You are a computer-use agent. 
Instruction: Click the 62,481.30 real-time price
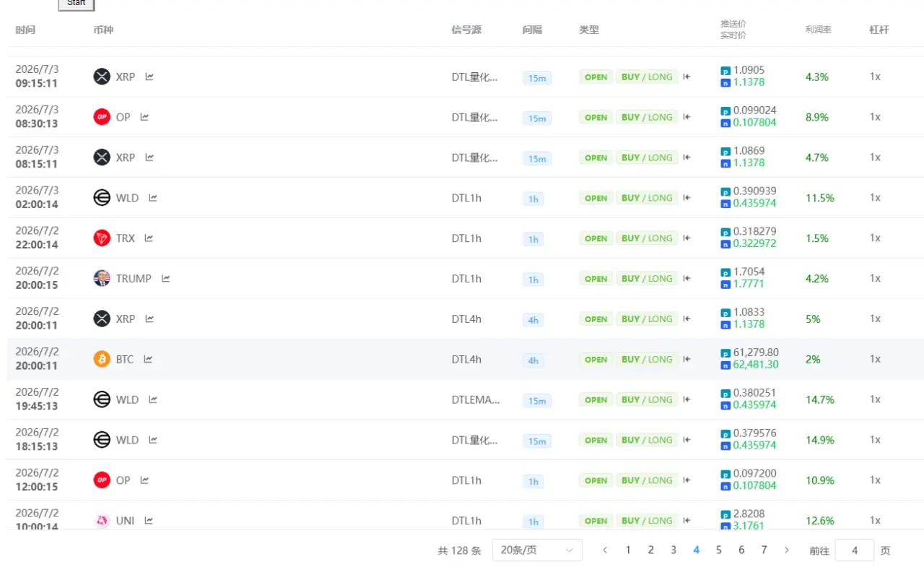(756, 365)
